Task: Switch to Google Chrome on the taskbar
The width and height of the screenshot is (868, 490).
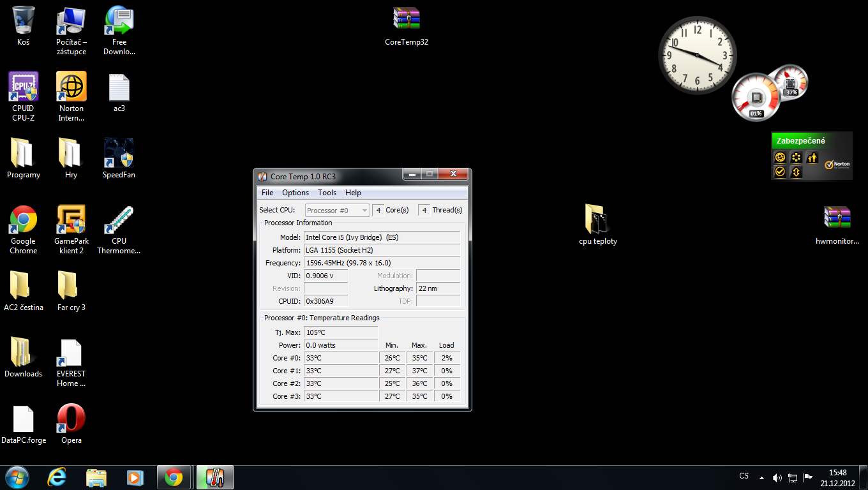Action: point(174,477)
